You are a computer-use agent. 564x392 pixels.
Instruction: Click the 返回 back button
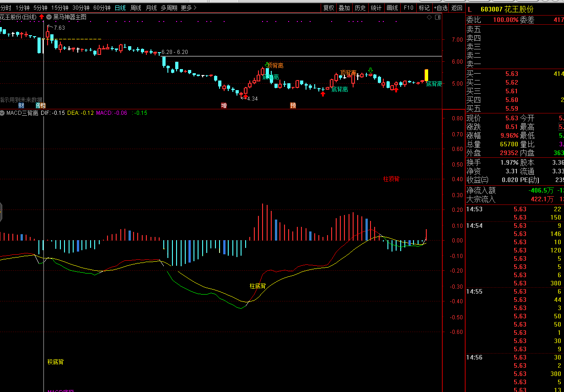point(457,8)
